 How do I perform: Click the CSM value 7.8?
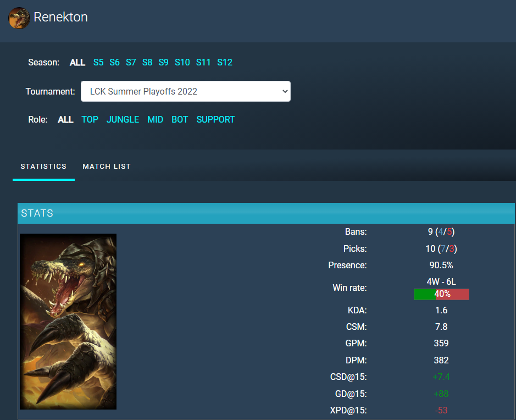click(x=441, y=327)
